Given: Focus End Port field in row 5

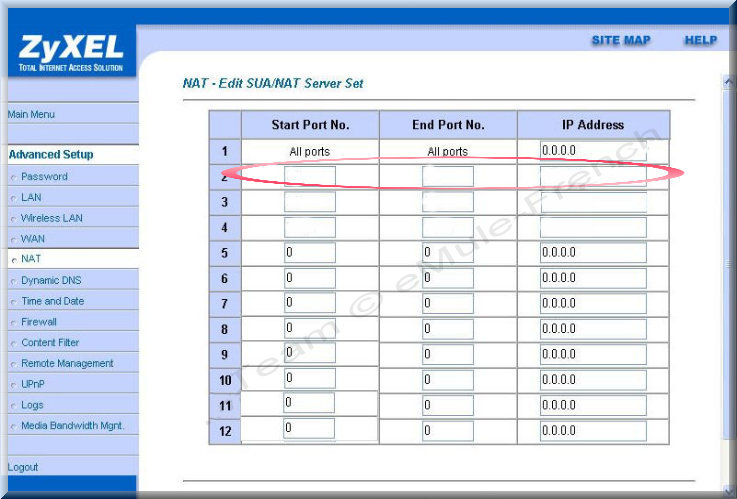Looking at the screenshot, I should (447, 253).
